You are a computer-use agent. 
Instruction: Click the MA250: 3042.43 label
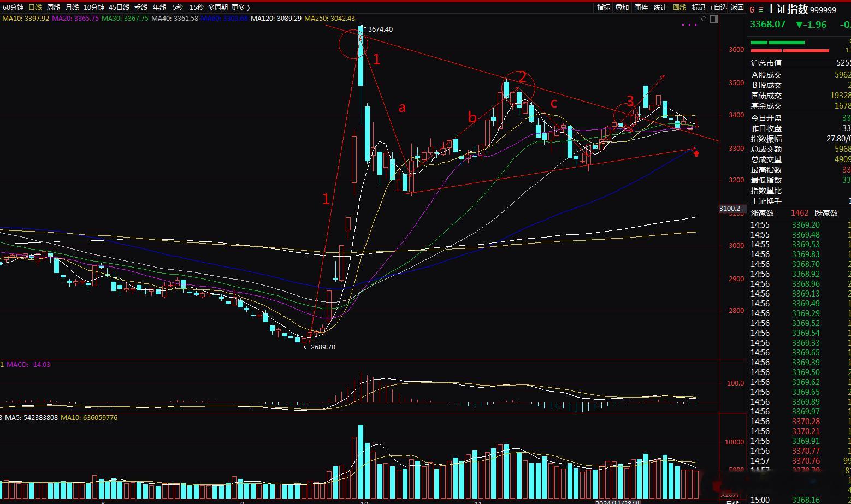[x=329, y=19]
